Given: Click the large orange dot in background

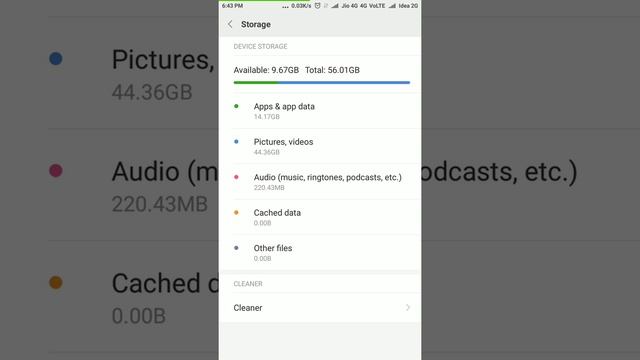Looking at the screenshot, I should click(x=56, y=282).
